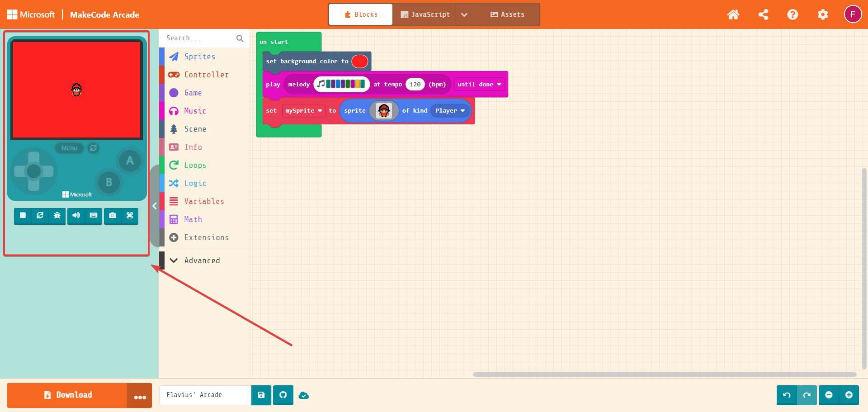
Task: Click the red background color swatch
Action: pos(359,61)
